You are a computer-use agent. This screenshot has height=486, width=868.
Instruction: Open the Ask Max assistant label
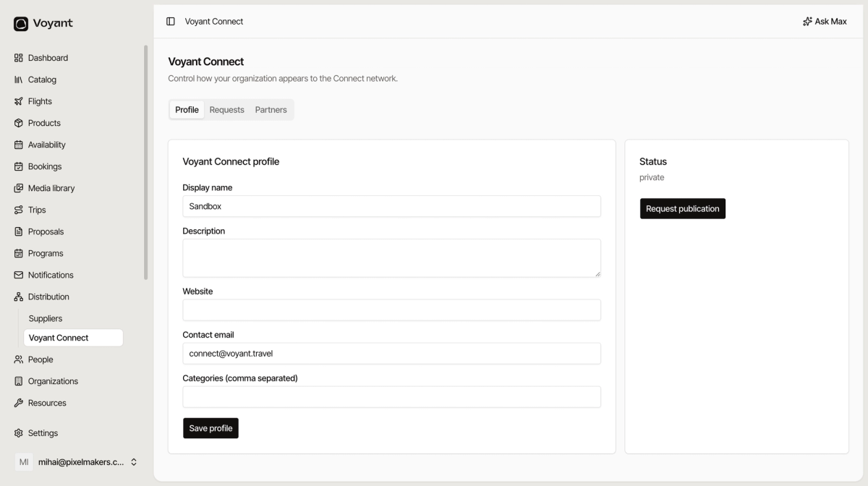(830, 22)
